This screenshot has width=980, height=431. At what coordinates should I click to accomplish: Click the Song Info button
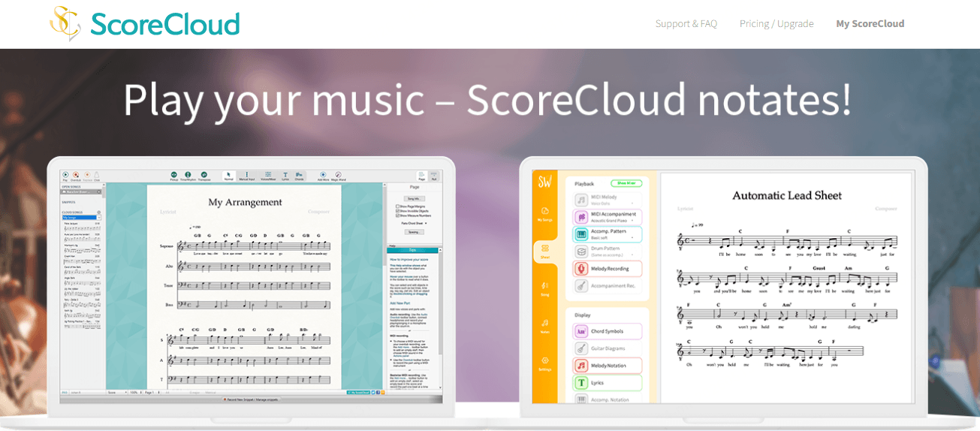coord(415,198)
